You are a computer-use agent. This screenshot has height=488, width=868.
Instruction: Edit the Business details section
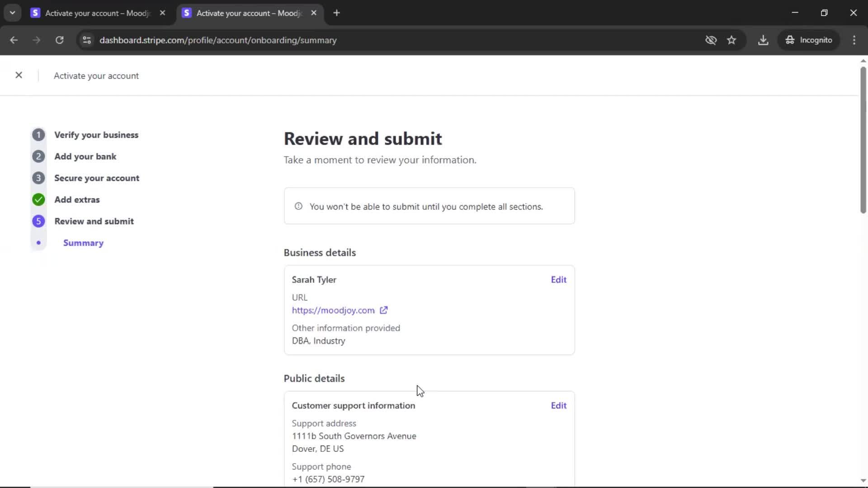point(558,280)
